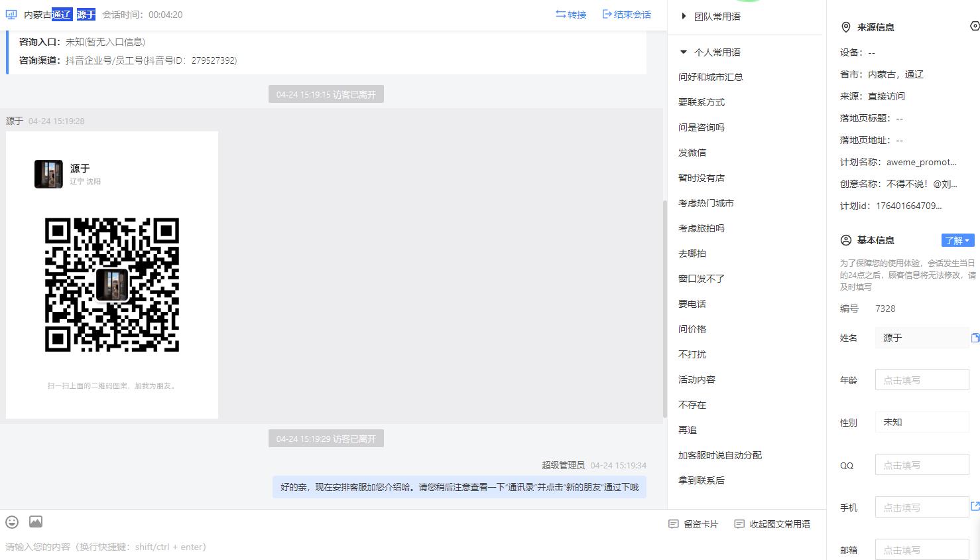Click the 手机 input field
The height and width of the screenshot is (560, 980).
[922, 508]
